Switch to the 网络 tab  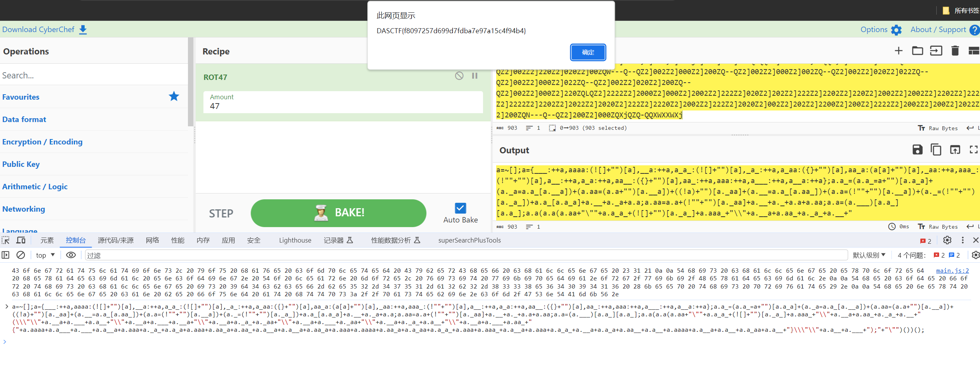152,240
